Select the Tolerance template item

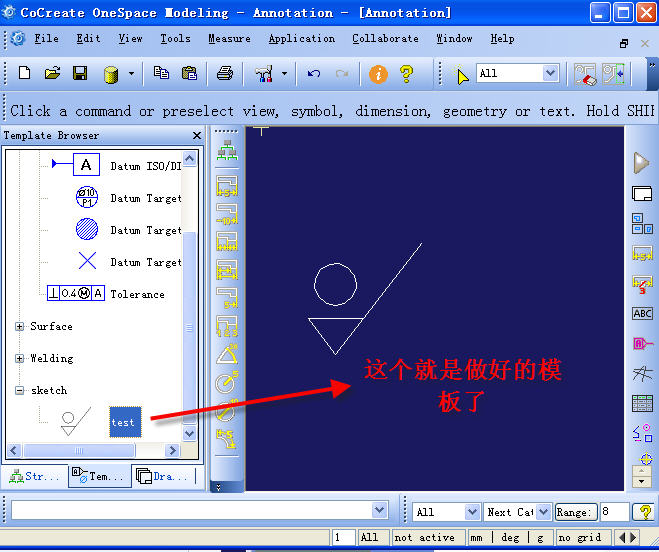click(137, 294)
